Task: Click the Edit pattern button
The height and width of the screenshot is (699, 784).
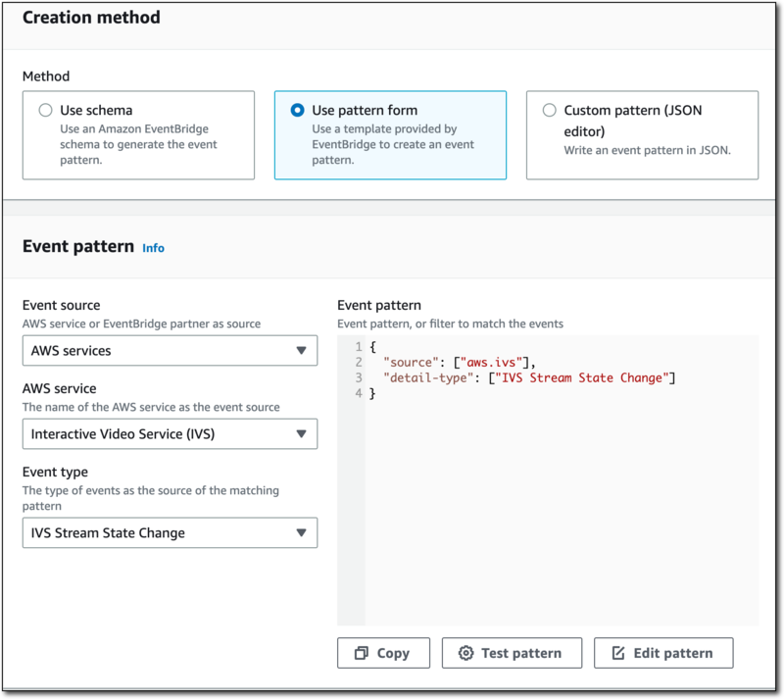Action: pyautogui.click(x=663, y=653)
